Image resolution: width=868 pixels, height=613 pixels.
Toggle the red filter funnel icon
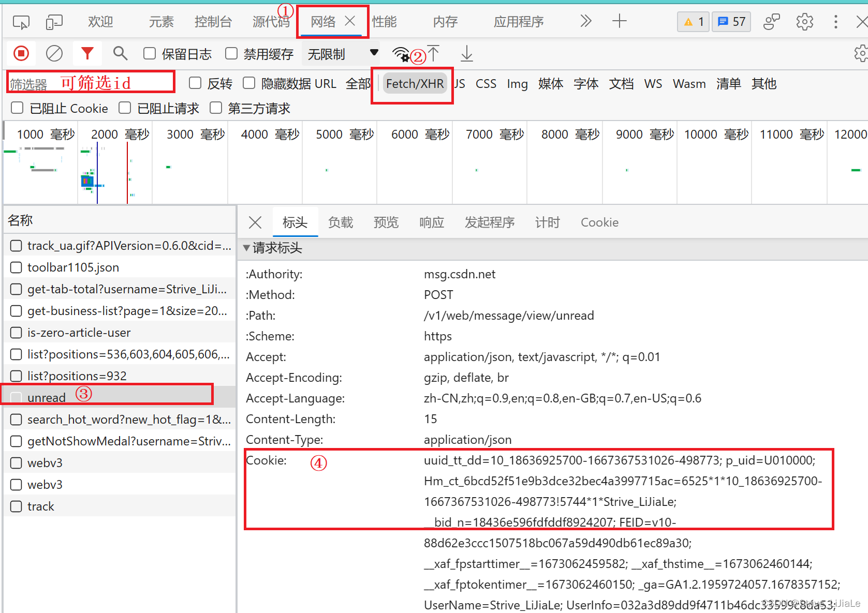pyautogui.click(x=87, y=53)
